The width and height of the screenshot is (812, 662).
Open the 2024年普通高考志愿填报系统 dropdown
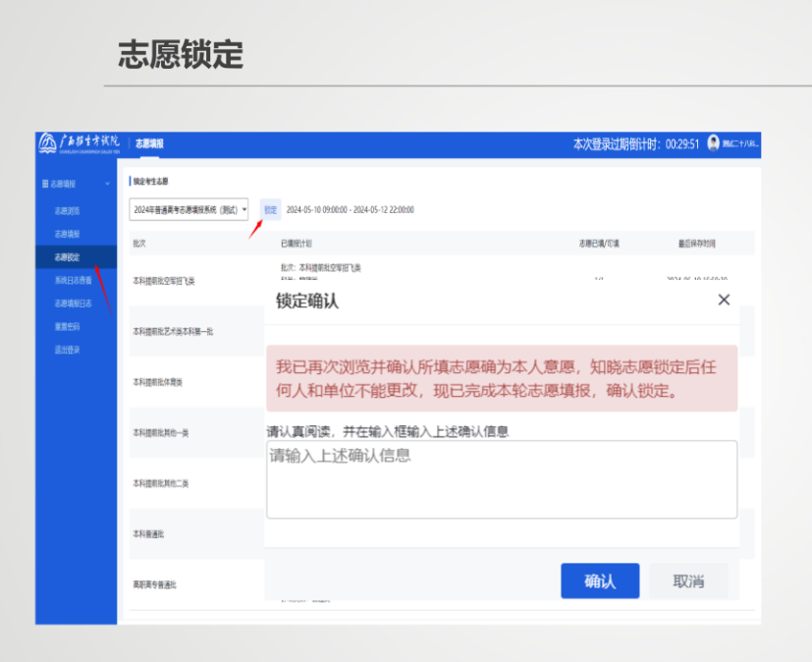pos(189,210)
